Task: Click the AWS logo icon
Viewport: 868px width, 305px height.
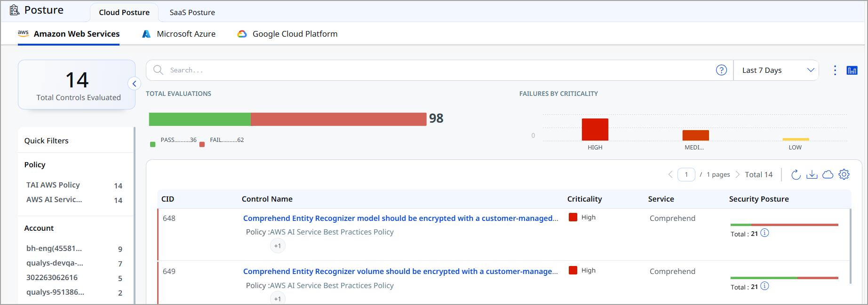Action: click(x=23, y=33)
